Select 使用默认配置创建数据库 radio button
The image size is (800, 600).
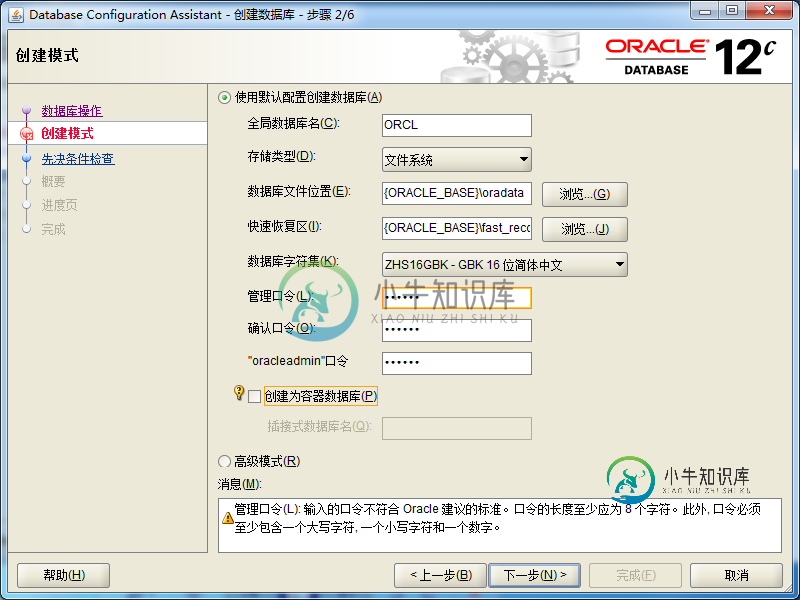click(x=224, y=97)
